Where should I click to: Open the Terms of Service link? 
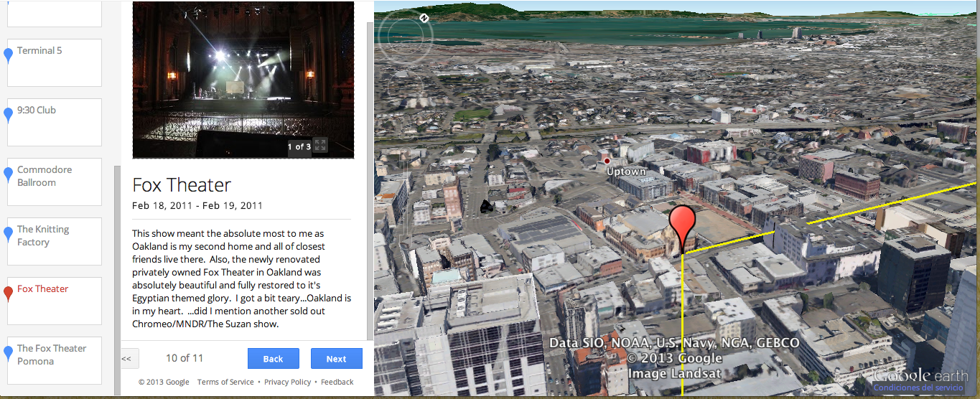point(225,382)
